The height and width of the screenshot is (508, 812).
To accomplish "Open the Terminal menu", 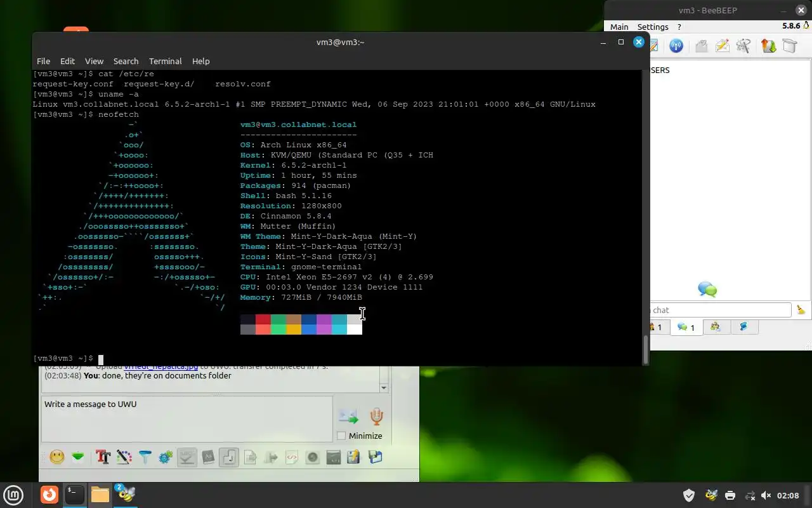I will coord(166,61).
